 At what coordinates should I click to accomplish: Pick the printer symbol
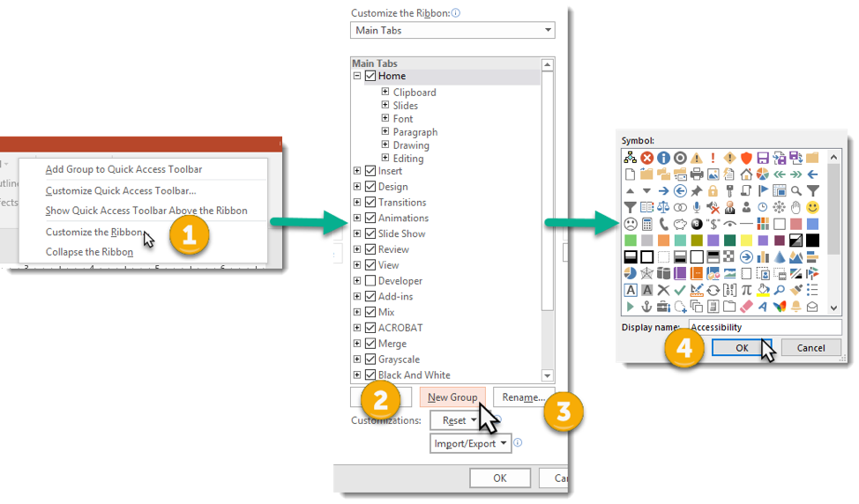[697, 174]
